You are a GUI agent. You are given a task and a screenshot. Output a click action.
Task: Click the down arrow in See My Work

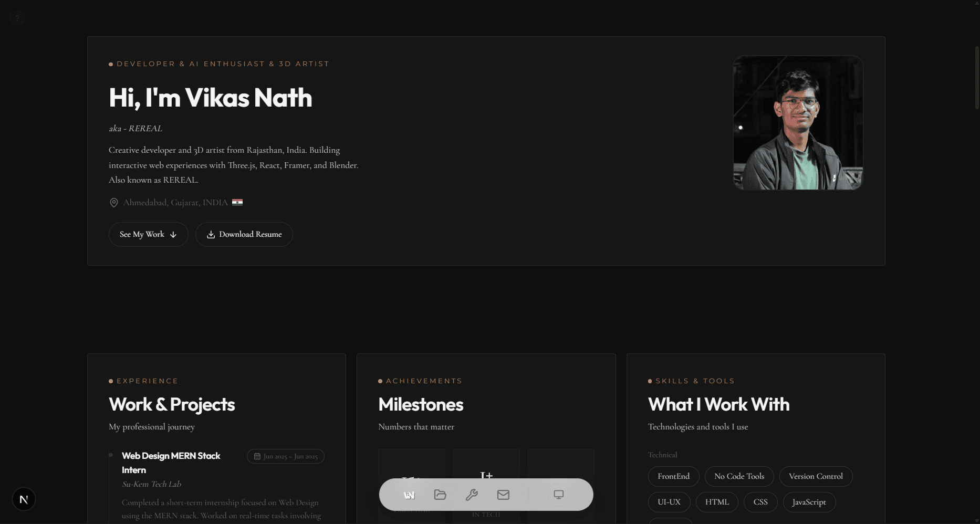[173, 235]
